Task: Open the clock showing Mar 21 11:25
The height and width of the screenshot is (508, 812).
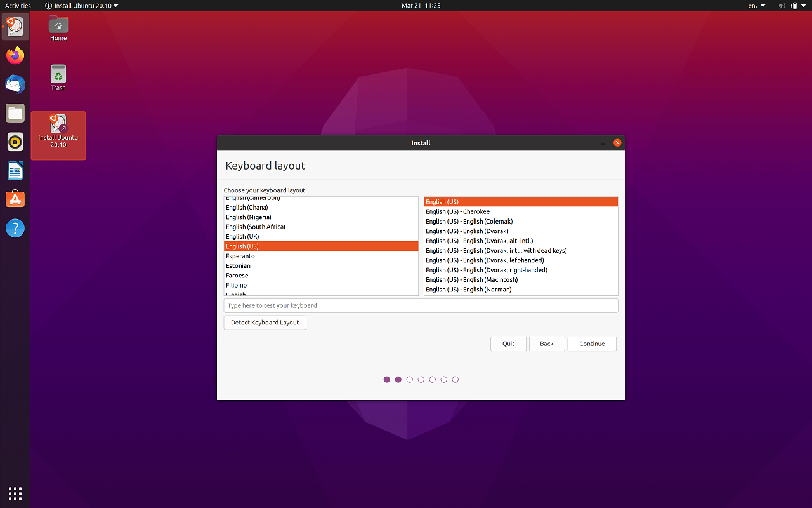Action: coord(421,6)
